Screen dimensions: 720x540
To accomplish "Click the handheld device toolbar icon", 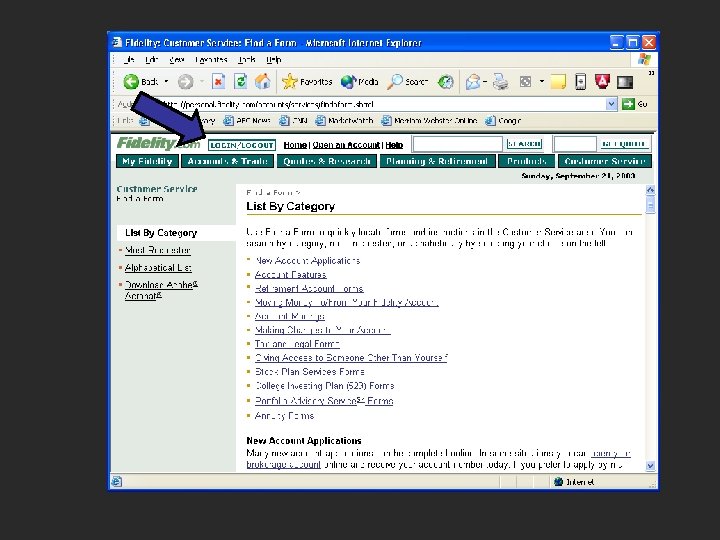I will 580,82.
